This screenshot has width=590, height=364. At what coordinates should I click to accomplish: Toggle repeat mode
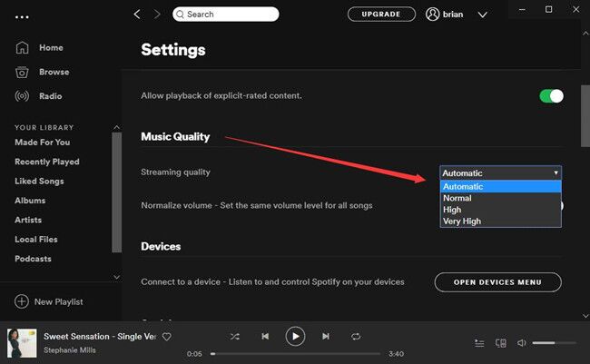click(x=356, y=337)
